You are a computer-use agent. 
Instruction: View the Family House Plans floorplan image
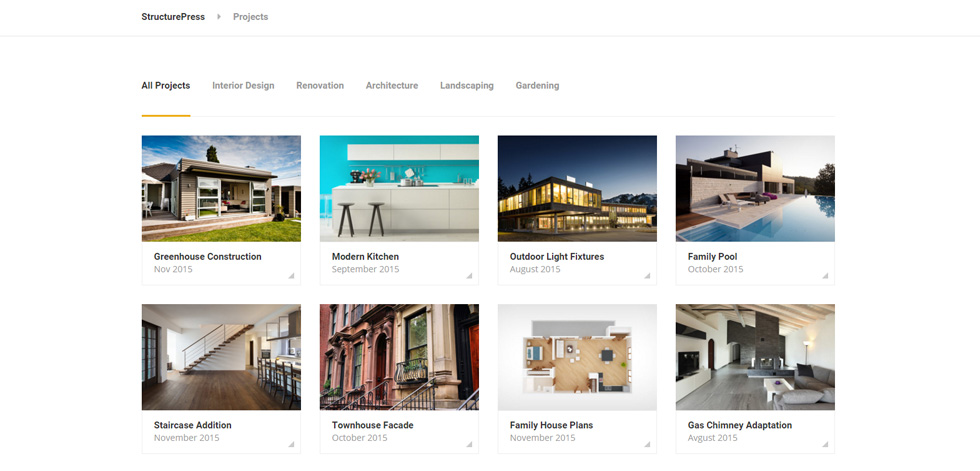point(578,357)
